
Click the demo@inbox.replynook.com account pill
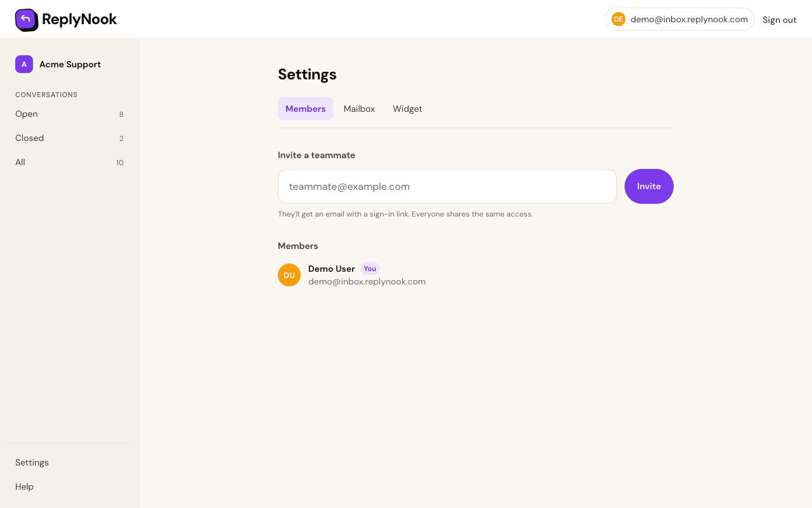679,19
